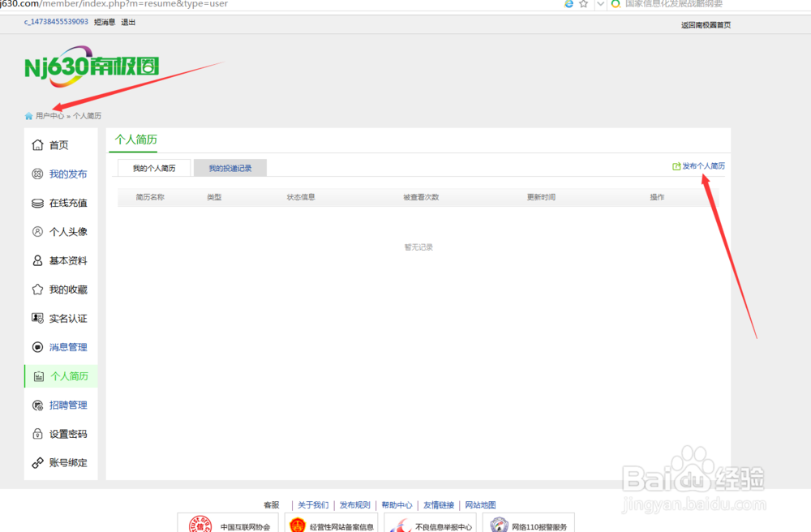Click the home icon before 用户中心 breadcrumb

pyautogui.click(x=29, y=115)
